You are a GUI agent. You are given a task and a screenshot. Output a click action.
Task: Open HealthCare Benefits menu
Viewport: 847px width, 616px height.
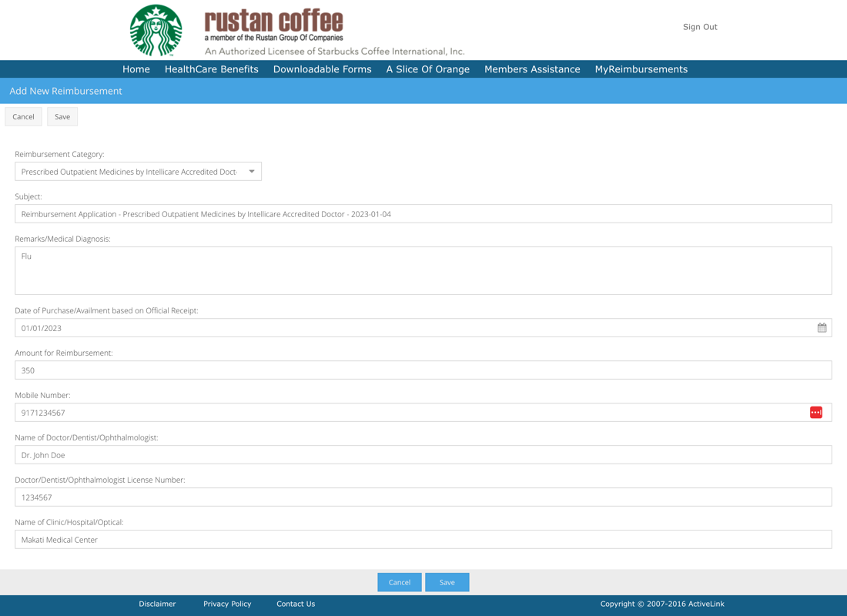pos(211,69)
